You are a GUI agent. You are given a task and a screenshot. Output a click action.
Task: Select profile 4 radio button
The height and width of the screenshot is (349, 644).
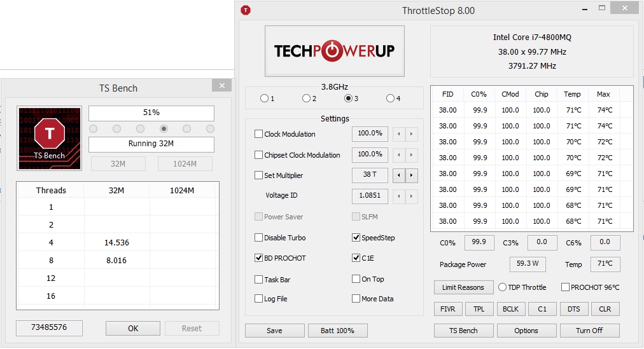[x=390, y=99]
